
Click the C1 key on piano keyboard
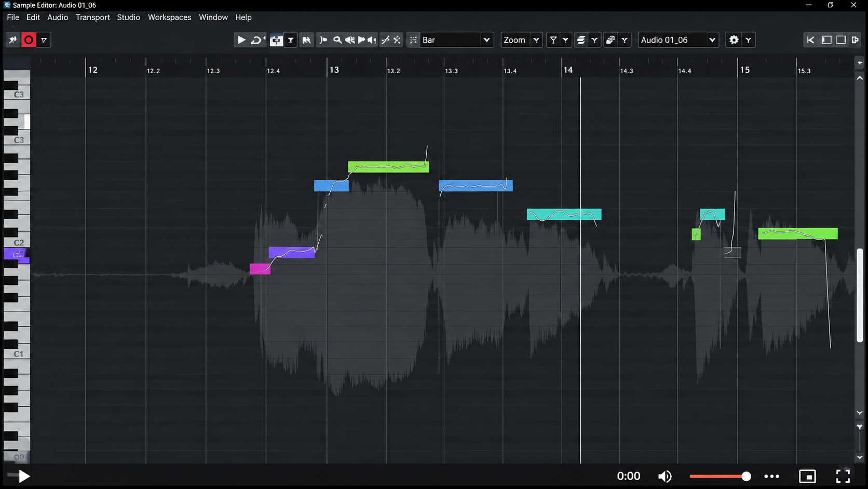(x=17, y=354)
